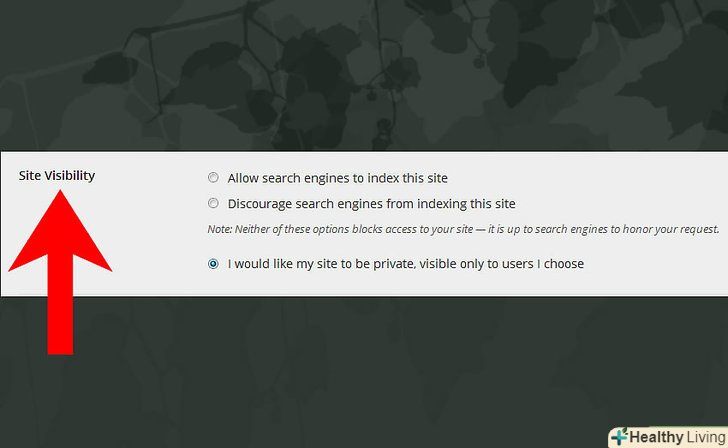The width and height of the screenshot is (728, 448).
Task: Click the 'Discourage search engines from indexing' label
Action: (371, 204)
